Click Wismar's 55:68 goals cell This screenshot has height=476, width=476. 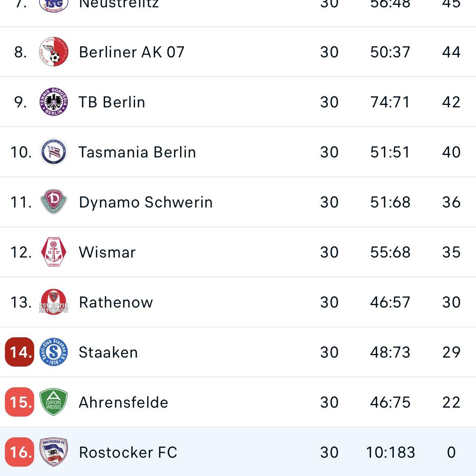point(391,252)
